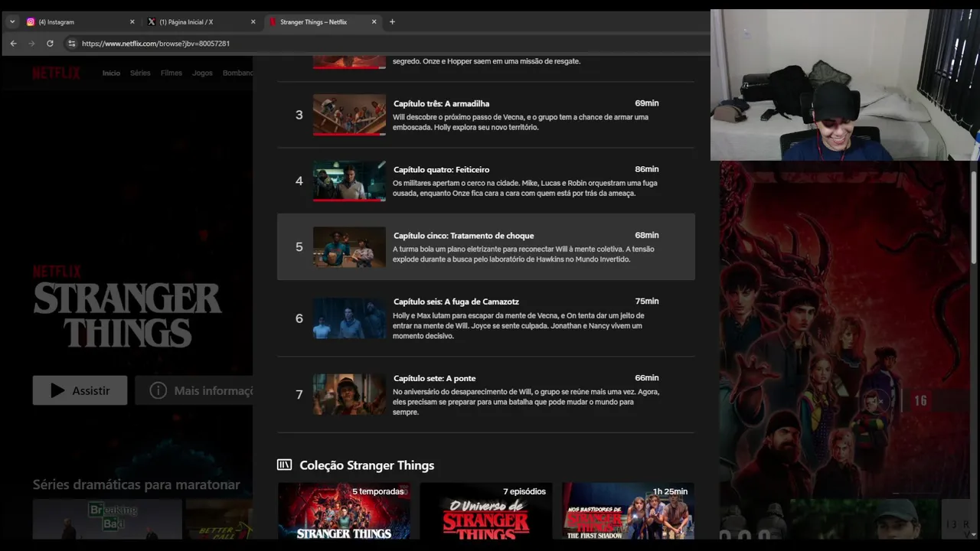This screenshot has height=551, width=980.
Task: Click episode number 3 in the list
Action: point(299,115)
